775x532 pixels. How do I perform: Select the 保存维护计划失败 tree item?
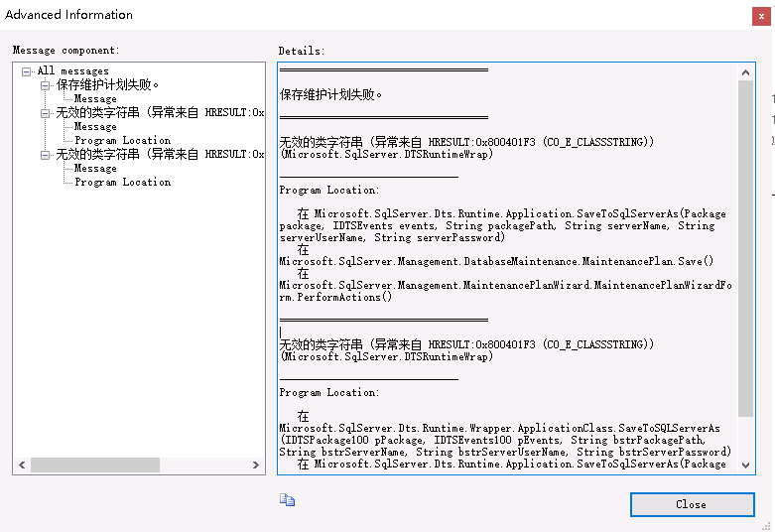point(107,85)
